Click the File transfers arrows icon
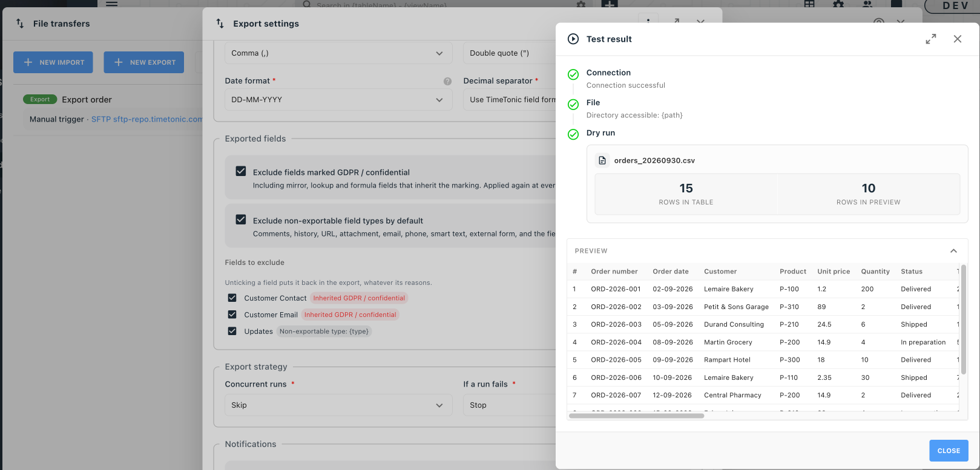Image resolution: width=980 pixels, height=470 pixels. 20,24
